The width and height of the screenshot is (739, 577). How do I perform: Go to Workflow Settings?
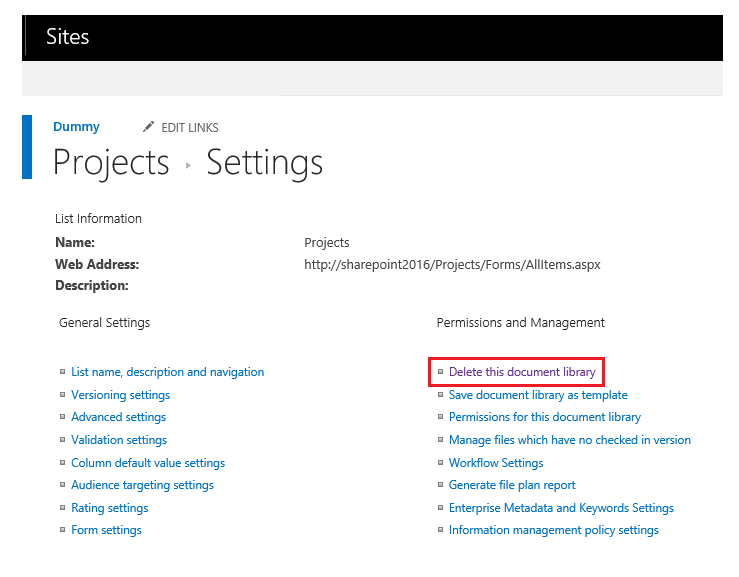coord(496,463)
